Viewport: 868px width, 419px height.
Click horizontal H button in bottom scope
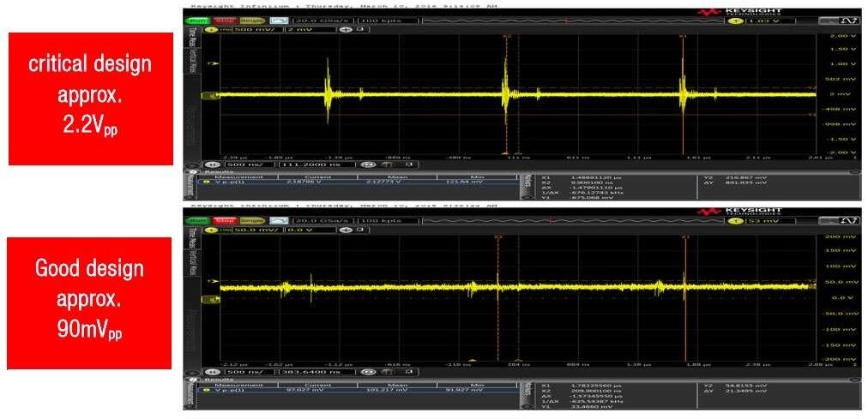(211, 372)
